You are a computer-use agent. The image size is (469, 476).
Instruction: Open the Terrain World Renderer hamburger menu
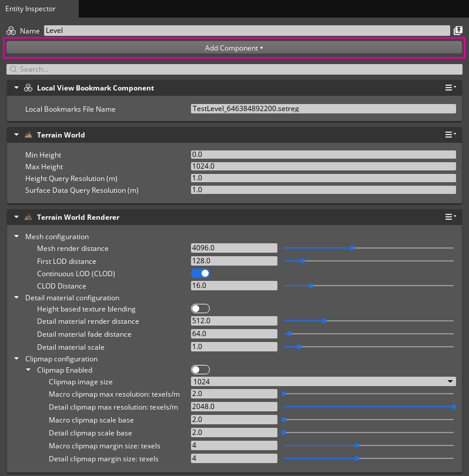tap(449, 216)
